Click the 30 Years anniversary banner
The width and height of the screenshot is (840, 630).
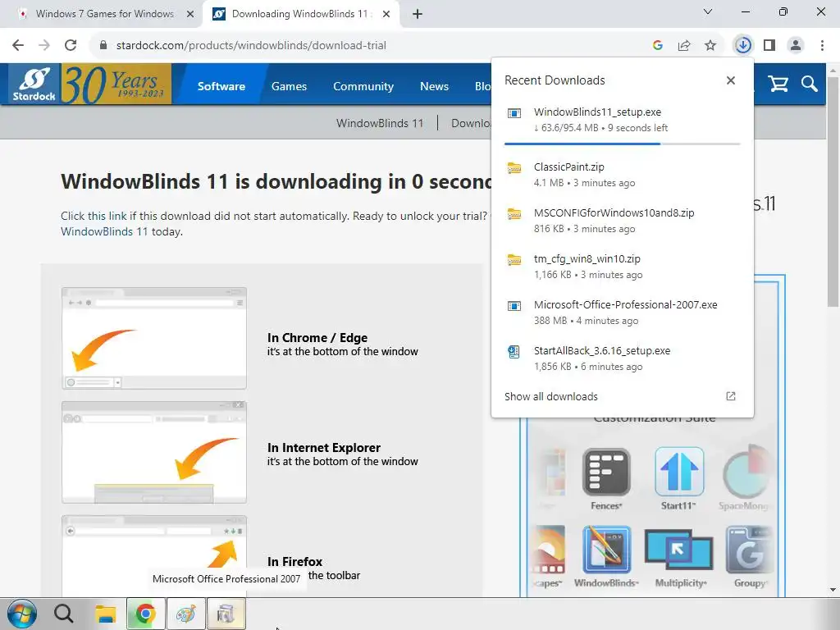coord(116,84)
